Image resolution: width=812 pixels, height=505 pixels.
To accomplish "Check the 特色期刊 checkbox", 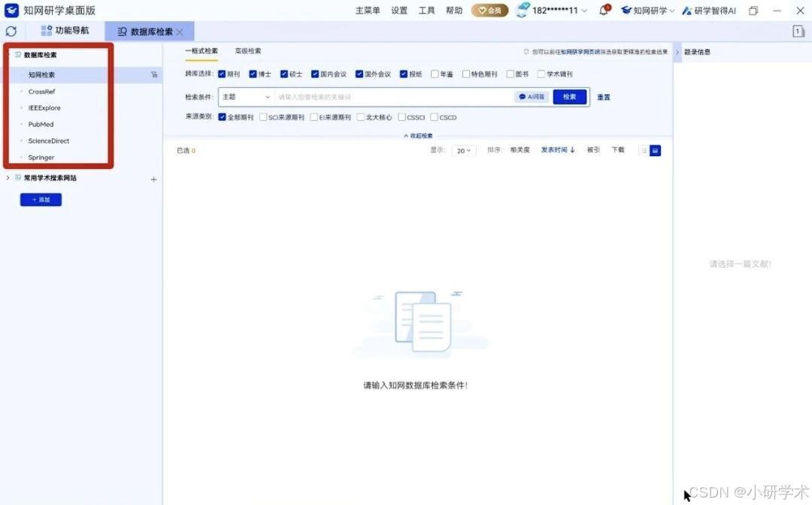I will click(466, 74).
